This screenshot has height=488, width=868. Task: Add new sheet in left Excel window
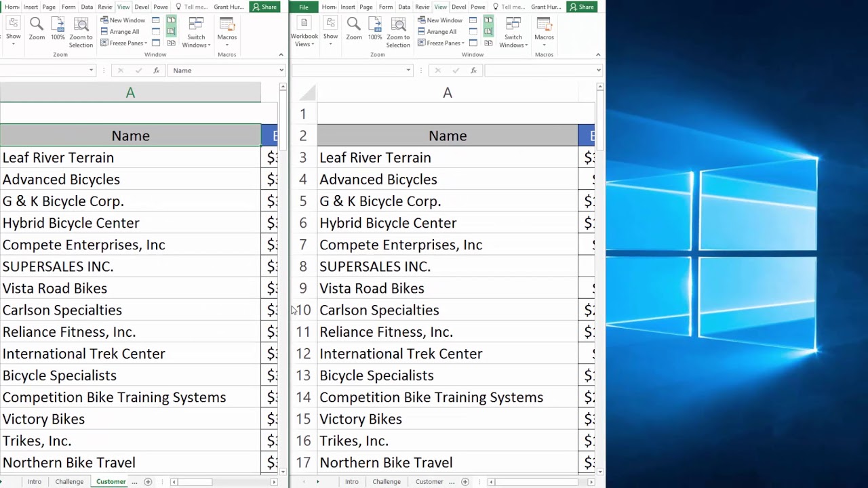(x=148, y=482)
